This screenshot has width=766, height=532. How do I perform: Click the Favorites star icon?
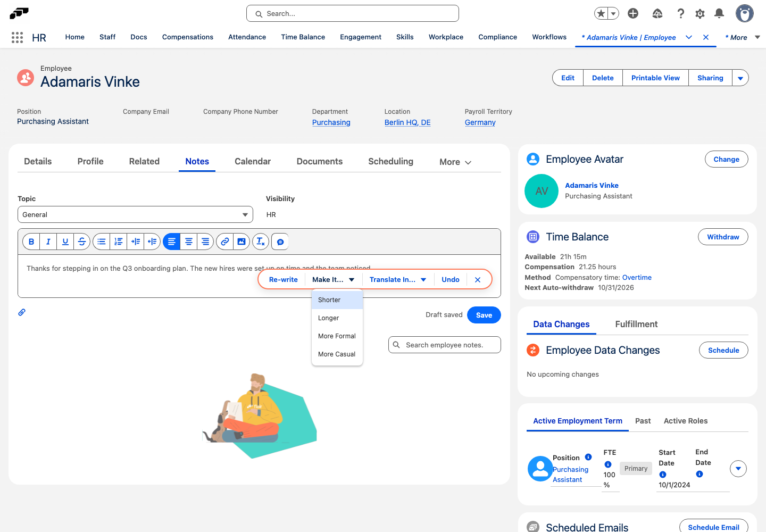tap(601, 13)
